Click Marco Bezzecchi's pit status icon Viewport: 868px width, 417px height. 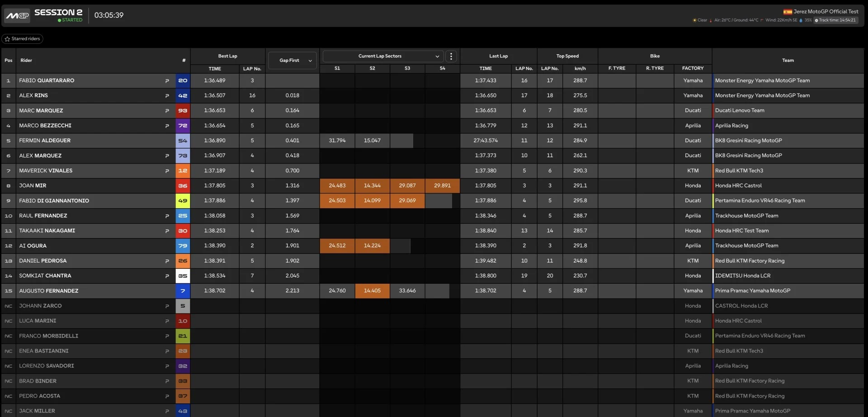point(167,126)
